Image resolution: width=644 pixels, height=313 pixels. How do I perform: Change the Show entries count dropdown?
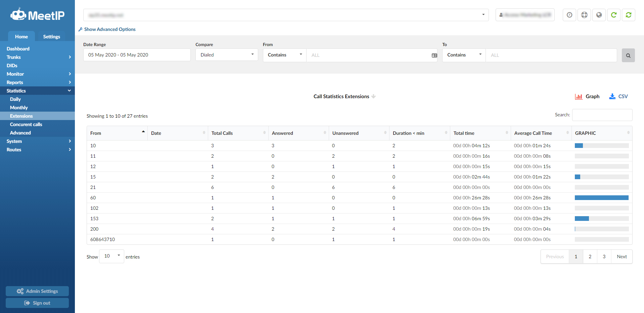coord(111,256)
